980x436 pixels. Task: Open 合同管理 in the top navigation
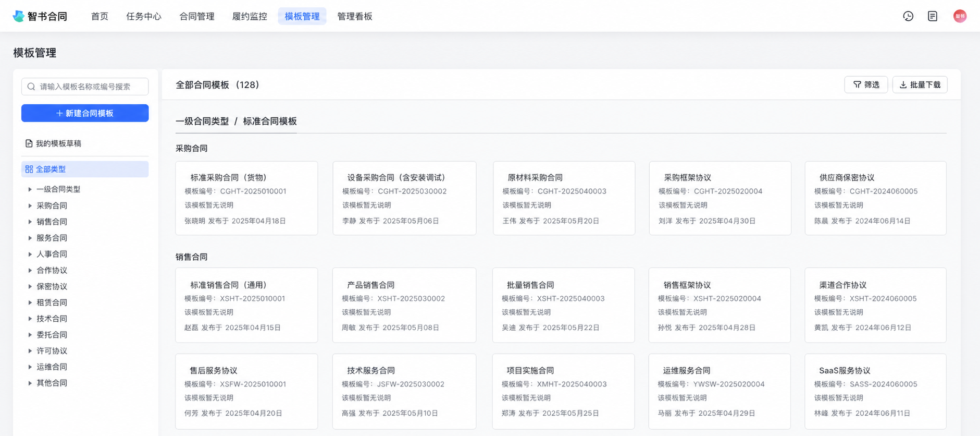point(197,16)
